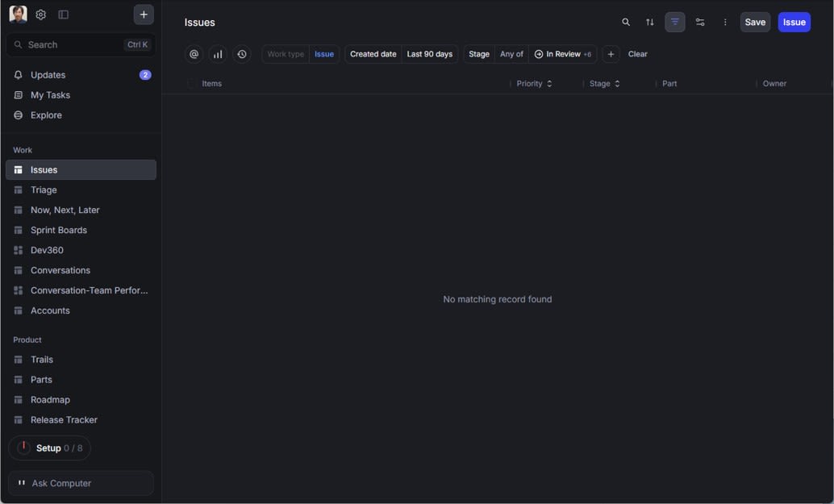This screenshot has width=834, height=504.
Task: Open Trails under Product
Action: click(x=81, y=360)
